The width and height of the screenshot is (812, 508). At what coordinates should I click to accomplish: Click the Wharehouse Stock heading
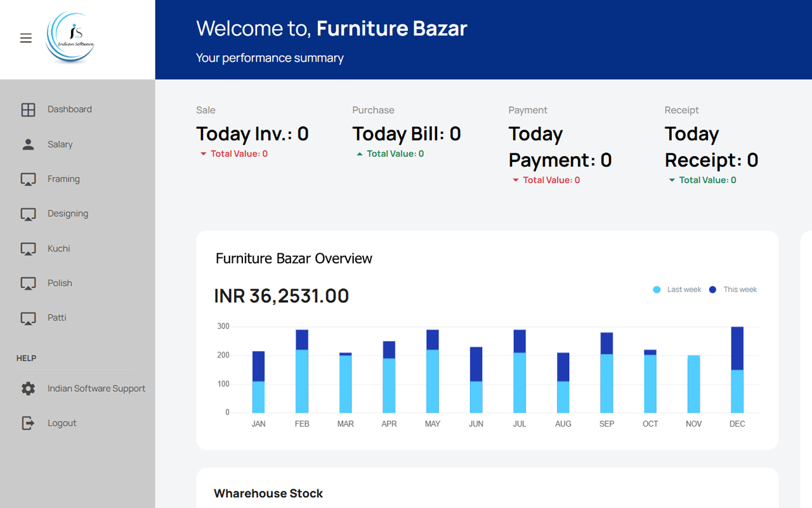[268, 493]
